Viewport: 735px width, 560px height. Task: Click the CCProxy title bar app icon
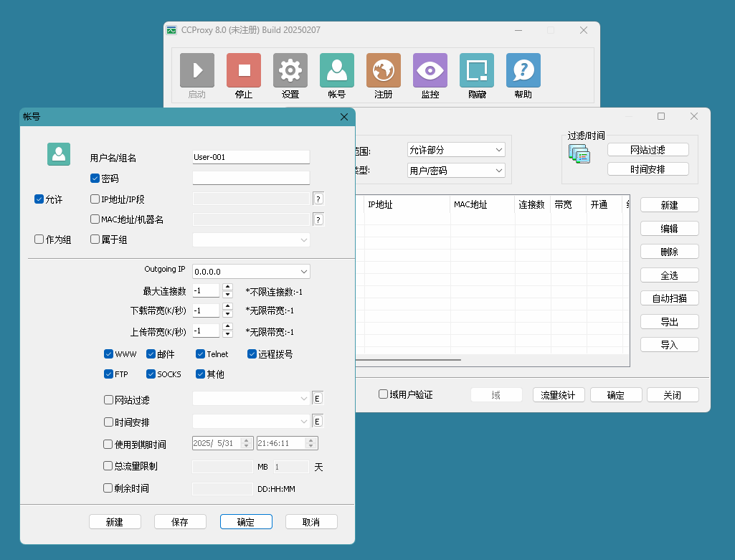171,30
